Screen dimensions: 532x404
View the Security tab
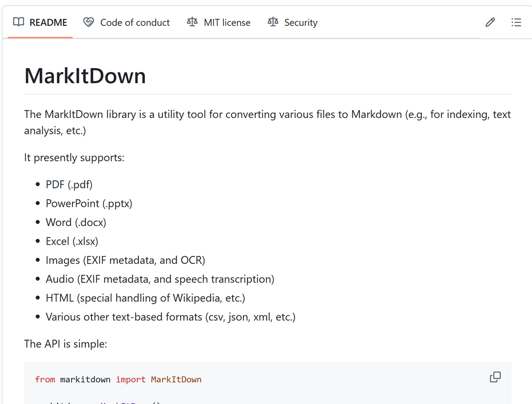pyautogui.click(x=301, y=22)
